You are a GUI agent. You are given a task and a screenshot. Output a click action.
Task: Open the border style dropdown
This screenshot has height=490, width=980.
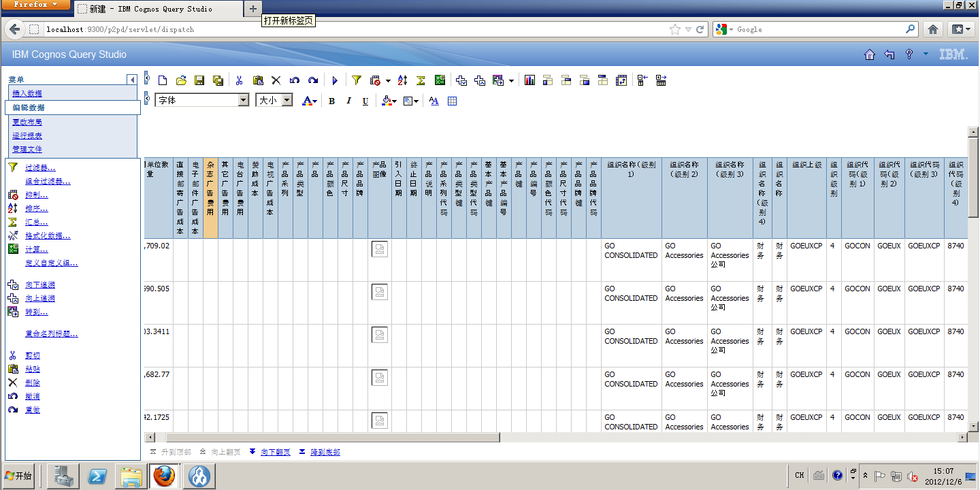tap(410, 101)
